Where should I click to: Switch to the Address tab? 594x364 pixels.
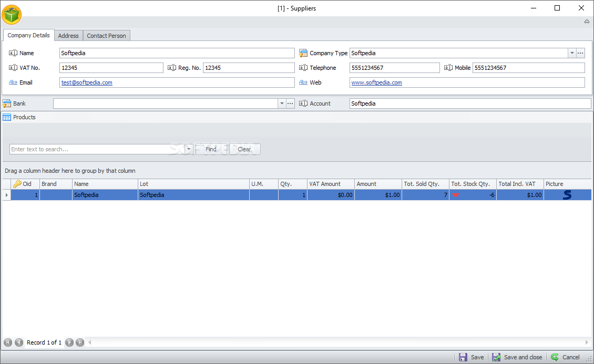coord(68,36)
